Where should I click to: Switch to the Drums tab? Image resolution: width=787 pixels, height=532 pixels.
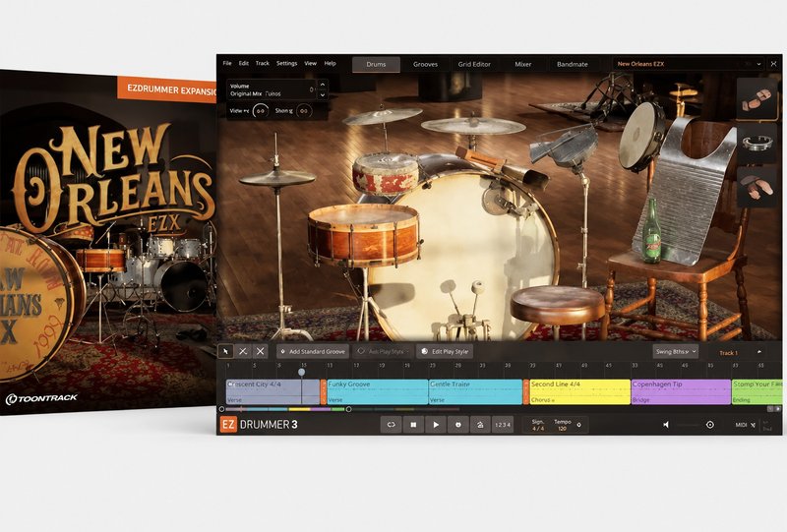point(376,64)
